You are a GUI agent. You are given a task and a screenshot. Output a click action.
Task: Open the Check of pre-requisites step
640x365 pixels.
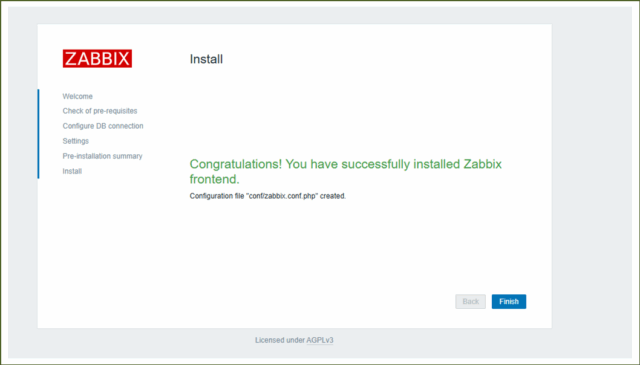[100, 111]
